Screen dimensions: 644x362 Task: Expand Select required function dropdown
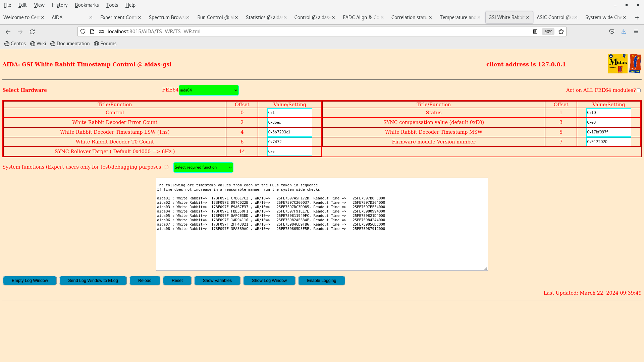pos(203,167)
